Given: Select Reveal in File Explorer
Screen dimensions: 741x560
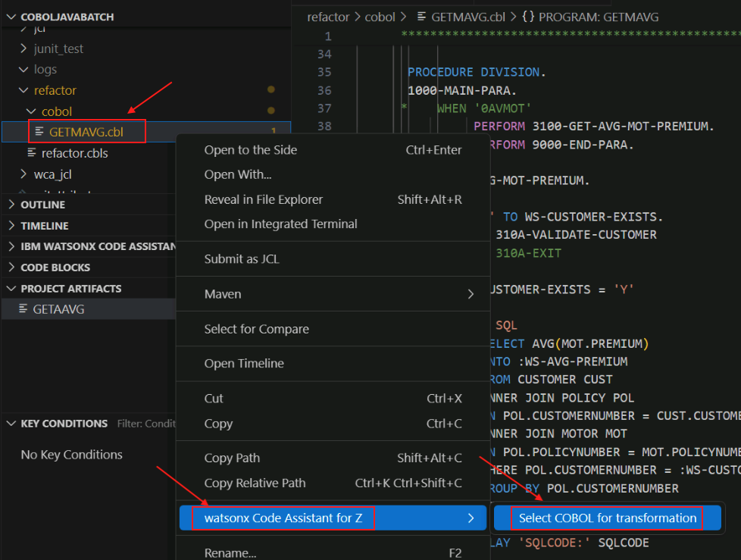Looking at the screenshot, I should [333, 199].
